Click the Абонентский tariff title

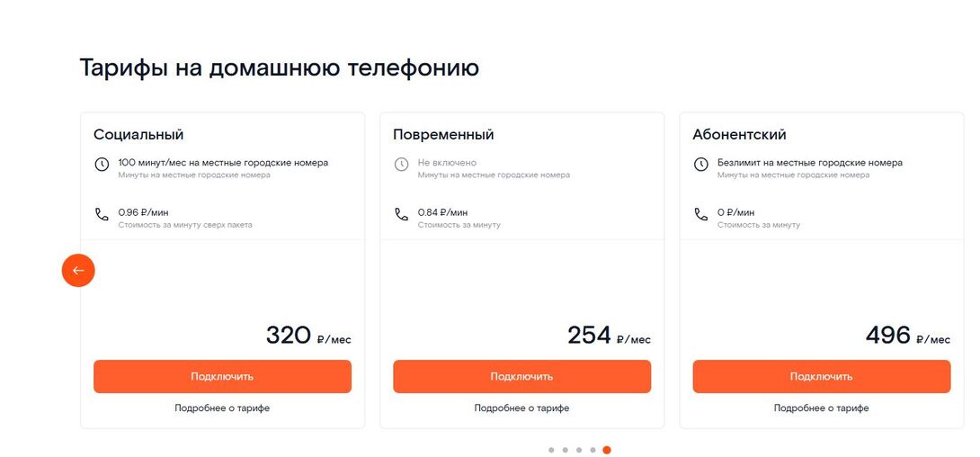739,135
